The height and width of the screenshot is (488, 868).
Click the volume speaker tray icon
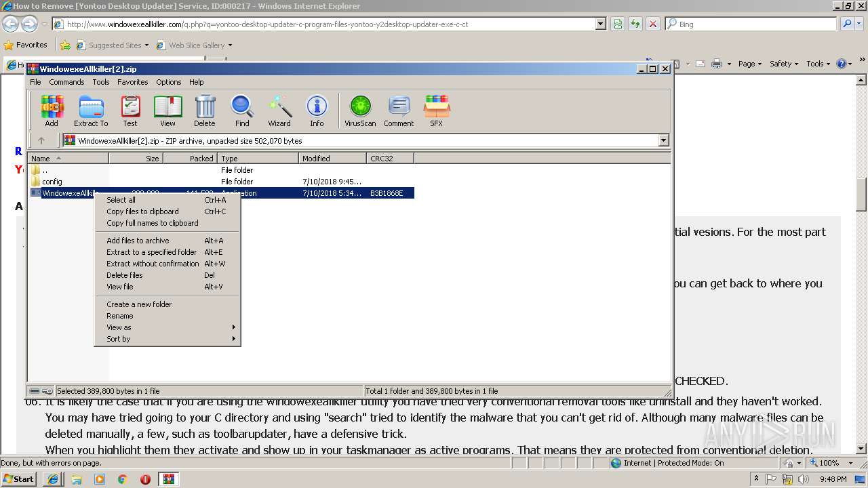804,479
